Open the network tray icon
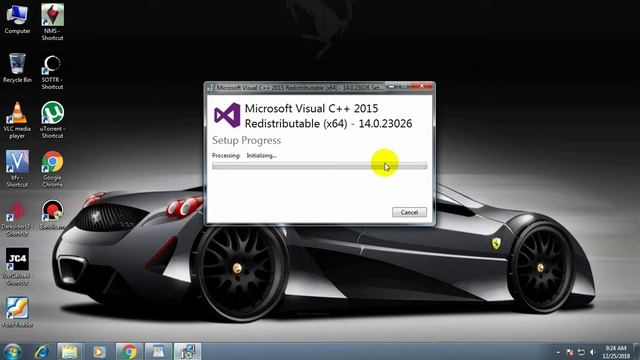Screen dimensions: 640x360 pos(581,352)
